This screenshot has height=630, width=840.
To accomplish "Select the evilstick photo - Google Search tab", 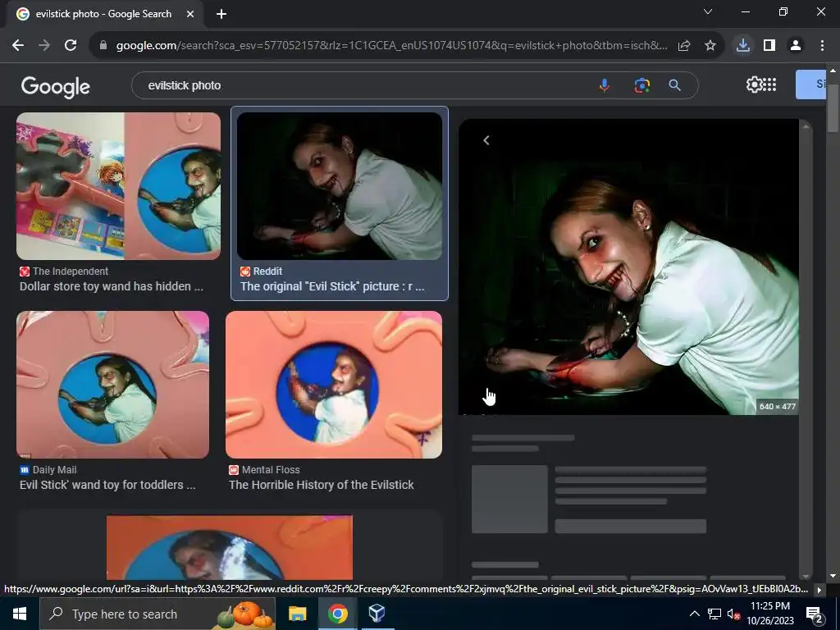I will pos(103,15).
